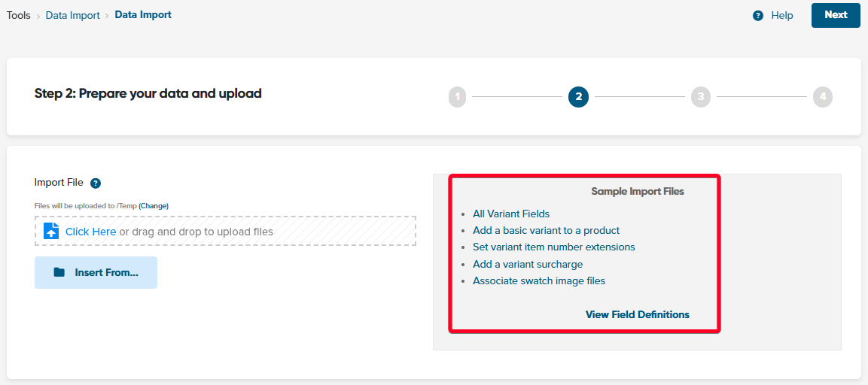Click the (Change) upload folder link
Image resolution: width=868 pixels, height=385 pixels.
click(154, 206)
